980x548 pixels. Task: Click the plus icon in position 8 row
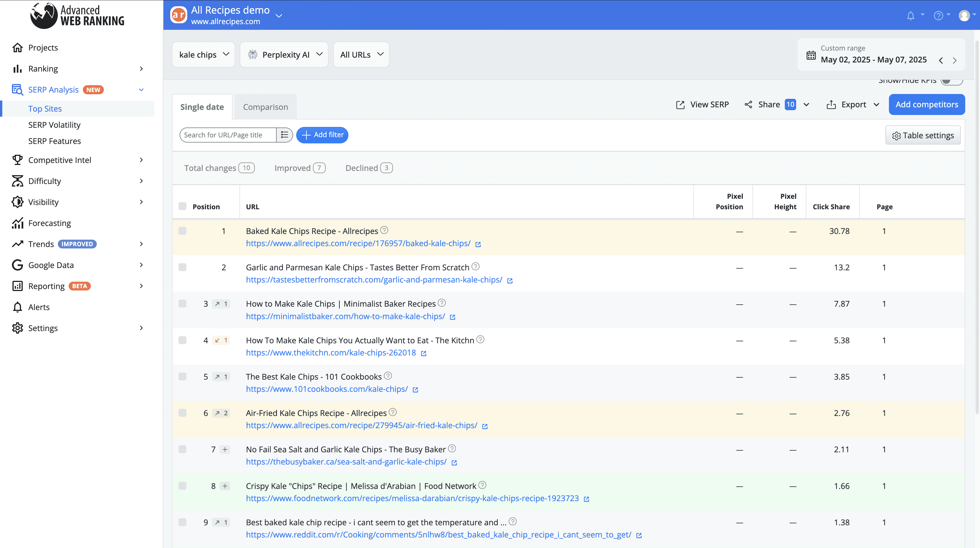coord(225,486)
